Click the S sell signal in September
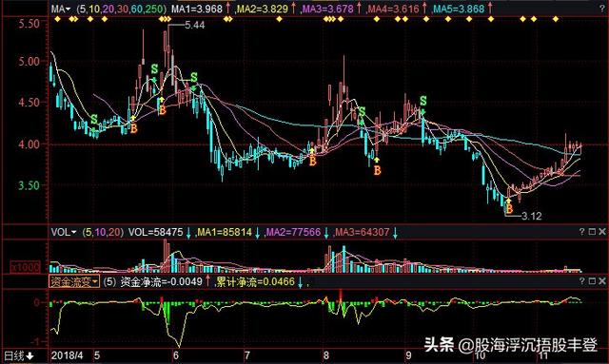Viewport: 609px width, 364px height. (422, 102)
